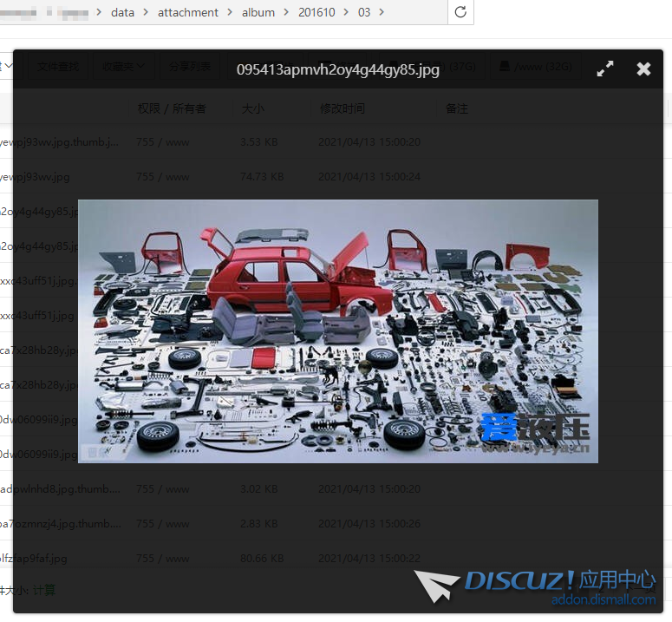Viewport: 672px width, 622px height.
Task: Open 分享列表 in the dimmed toolbar
Action: tap(190, 67)
